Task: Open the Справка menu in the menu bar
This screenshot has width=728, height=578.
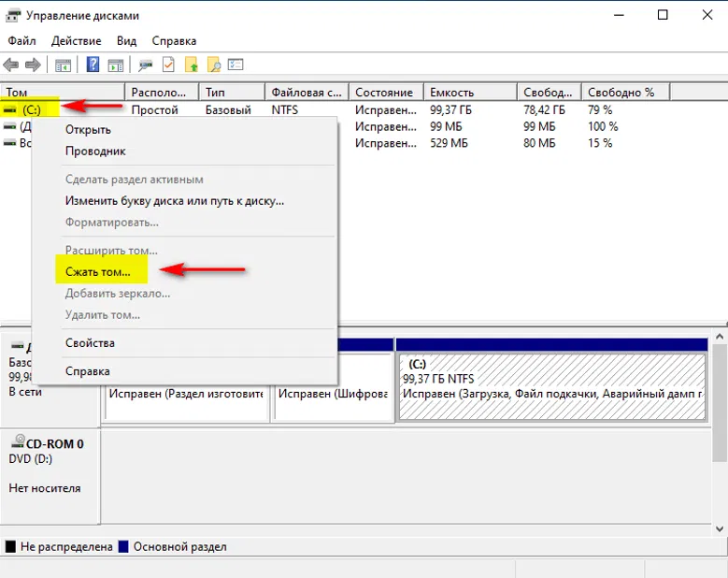Action: (174, 41)
